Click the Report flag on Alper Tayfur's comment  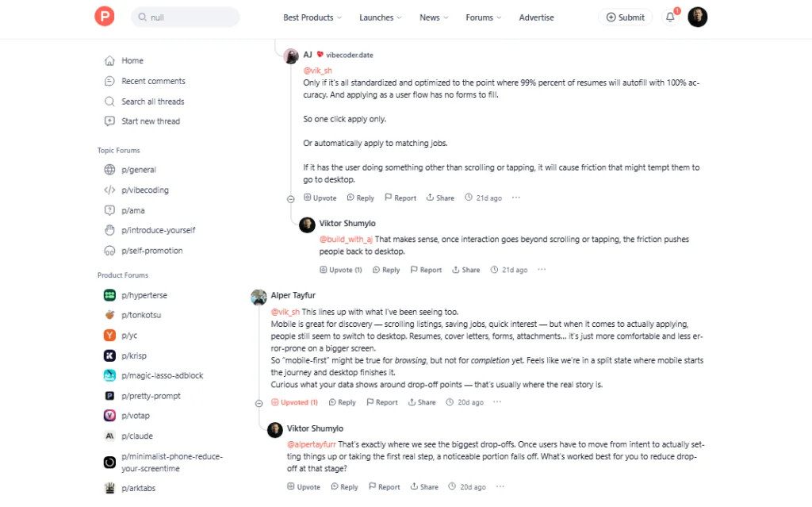(x=381, y=401)
